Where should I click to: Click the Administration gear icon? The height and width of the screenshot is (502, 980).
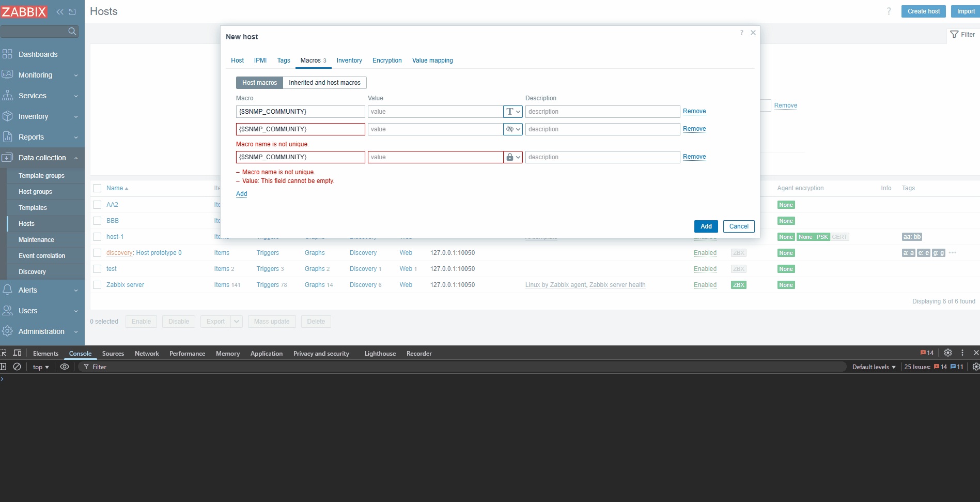[7, 331]
